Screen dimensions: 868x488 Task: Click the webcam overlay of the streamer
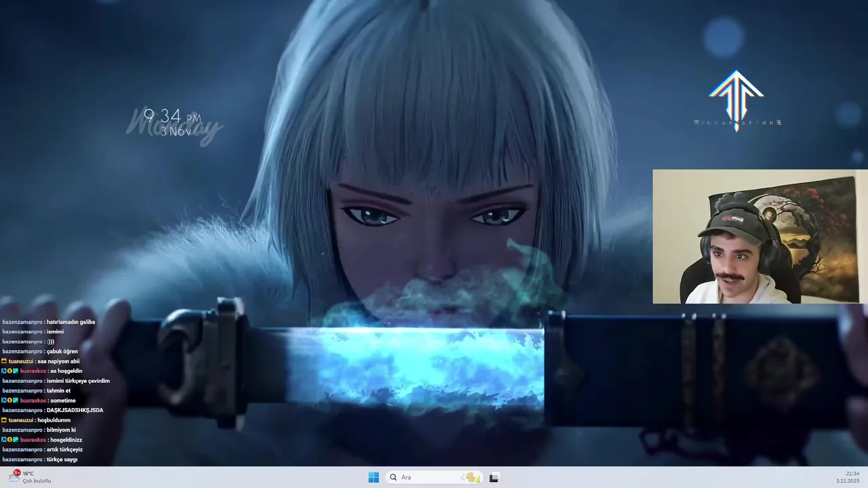pos(760,237)
